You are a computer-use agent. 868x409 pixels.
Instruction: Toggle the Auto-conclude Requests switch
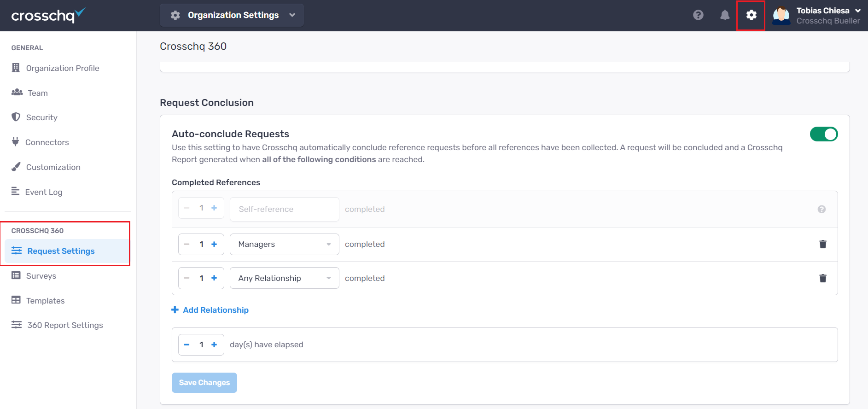(824, 134)
